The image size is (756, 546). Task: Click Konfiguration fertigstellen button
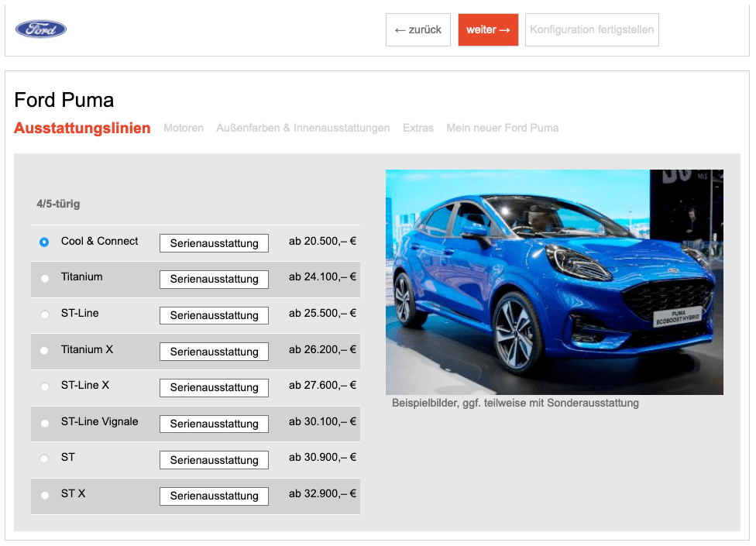click(592, 30)
